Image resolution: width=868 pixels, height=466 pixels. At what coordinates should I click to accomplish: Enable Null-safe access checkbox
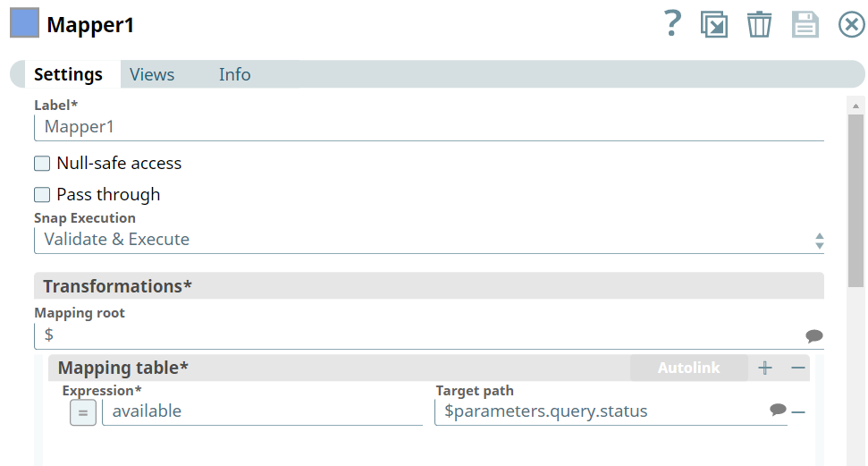click(x=42, y=164)
